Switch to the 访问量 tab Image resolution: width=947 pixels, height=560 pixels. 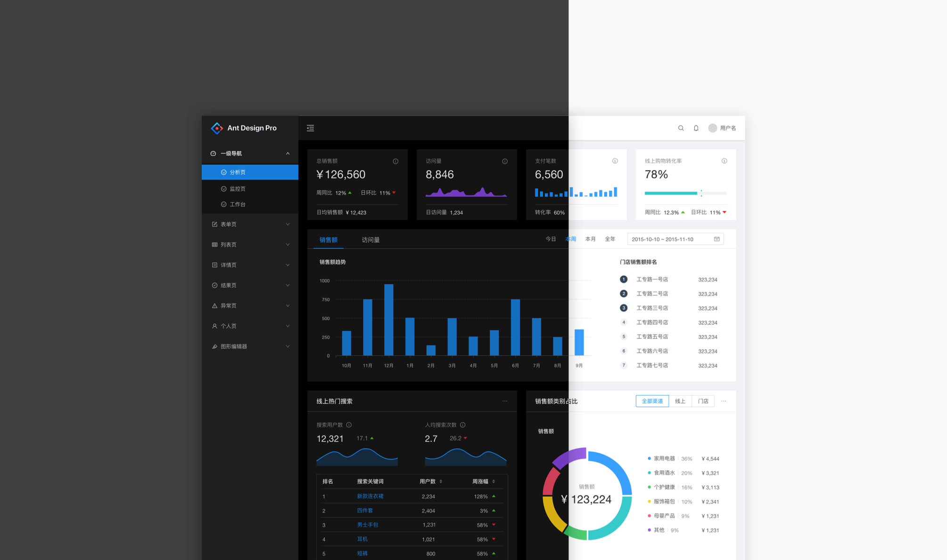371,240
